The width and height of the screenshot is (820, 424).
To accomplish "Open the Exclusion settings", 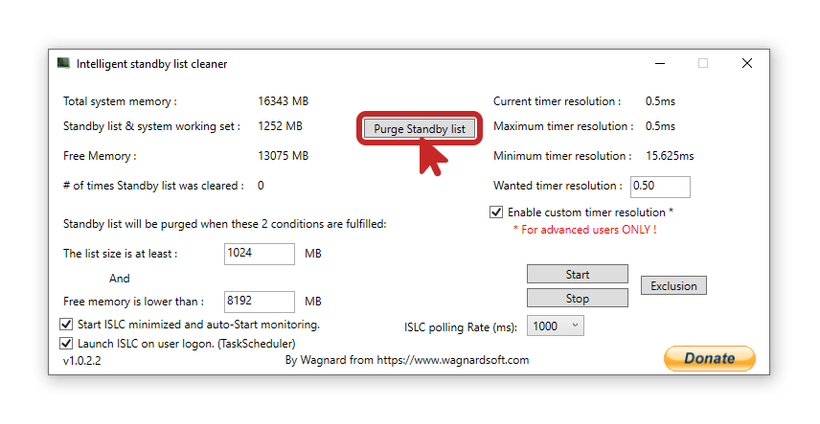I will (x=673, y=286).
